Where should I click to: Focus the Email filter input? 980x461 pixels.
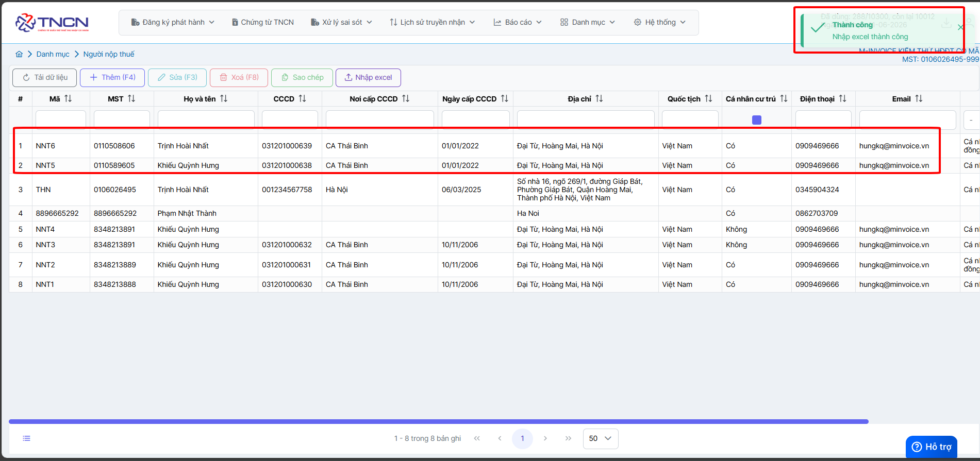click(x=908, y=119)
